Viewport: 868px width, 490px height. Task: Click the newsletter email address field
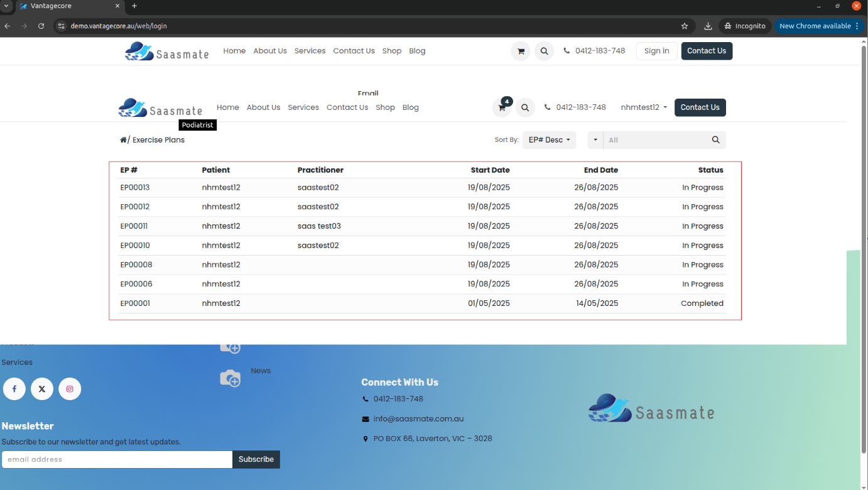117,459
